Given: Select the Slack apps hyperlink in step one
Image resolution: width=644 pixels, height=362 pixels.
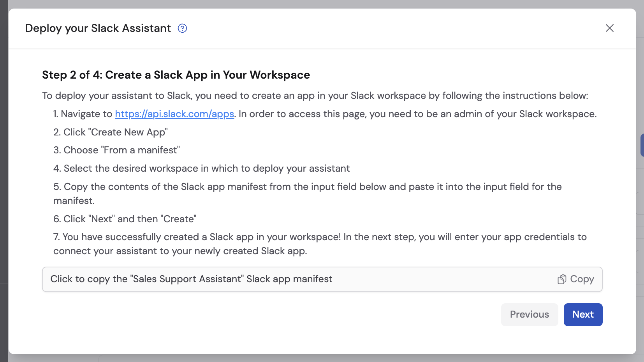Looking at the screenshot, I should (x=174, y=114).
